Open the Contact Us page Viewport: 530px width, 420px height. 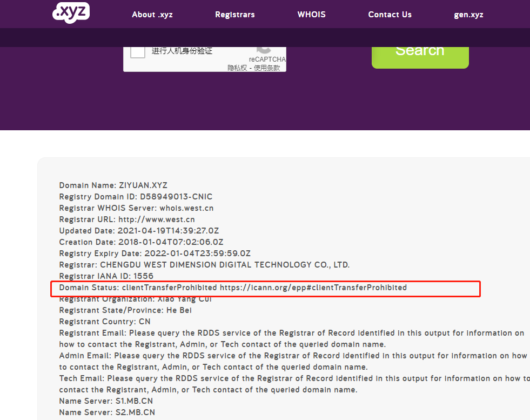click(x=390, y=15)
